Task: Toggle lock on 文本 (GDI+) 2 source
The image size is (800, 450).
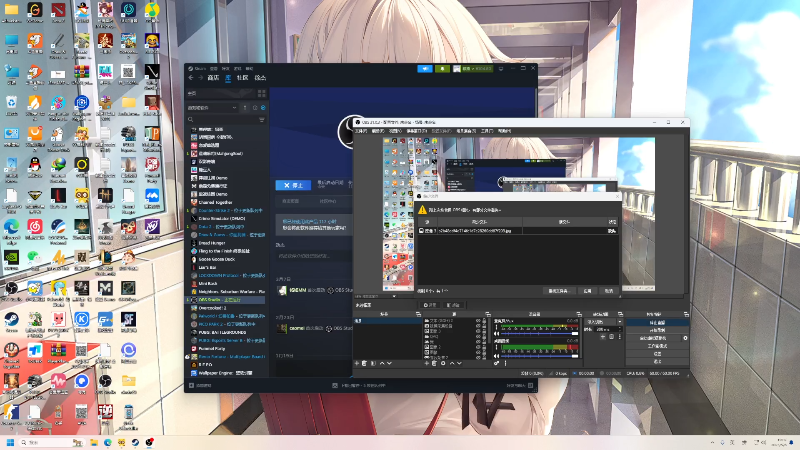Action: 484,320
